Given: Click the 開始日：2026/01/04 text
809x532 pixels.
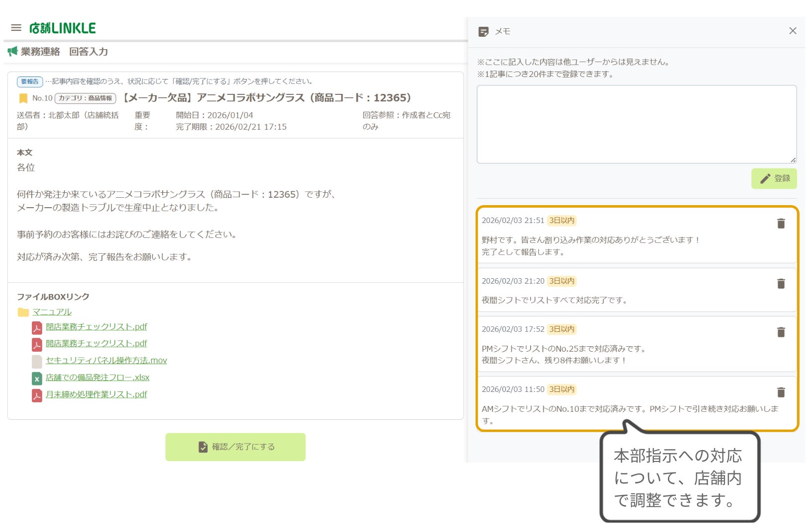Looking at the screenshot, I should point(215,115).
